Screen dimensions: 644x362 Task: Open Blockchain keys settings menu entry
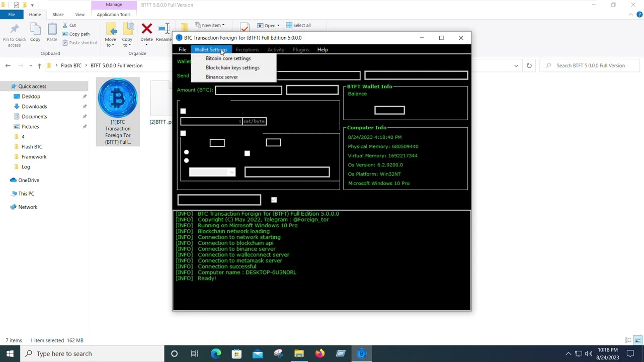[x=232, y=68]
